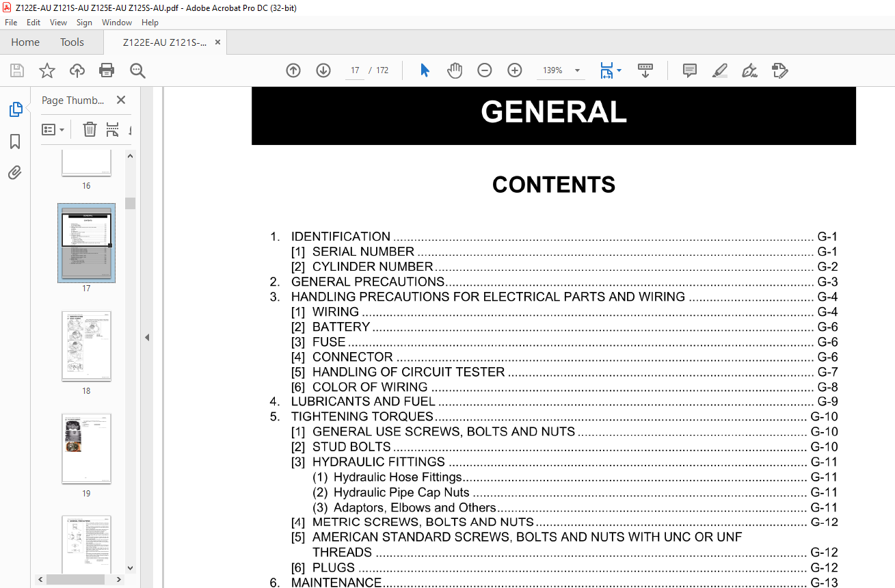Click Hydraulic Hose Fittings entry
The width and height of the screenshot is (895, 588).
(x=575, y=477)
